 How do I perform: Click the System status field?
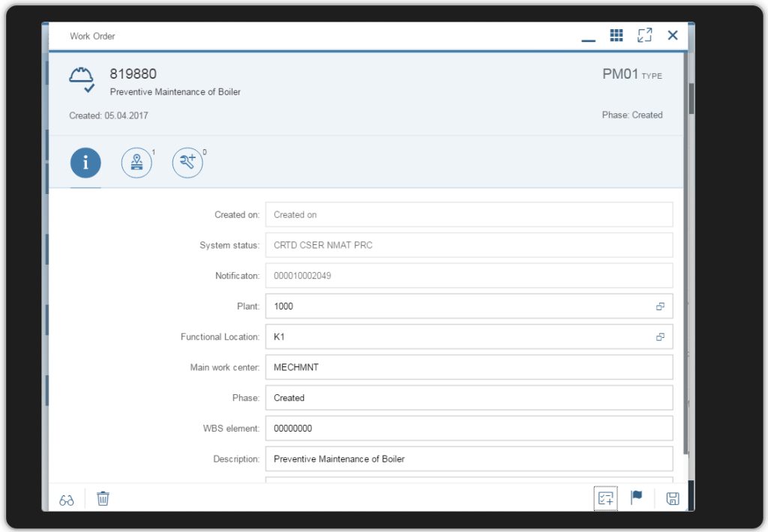[469, 245]
